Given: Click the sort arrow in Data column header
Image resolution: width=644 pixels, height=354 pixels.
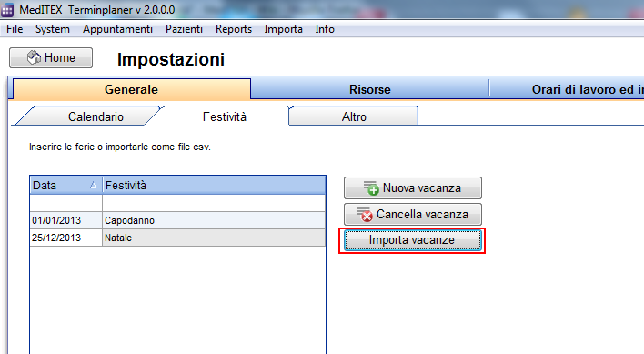Looking at the screenshot, I should tap(93, 186).
